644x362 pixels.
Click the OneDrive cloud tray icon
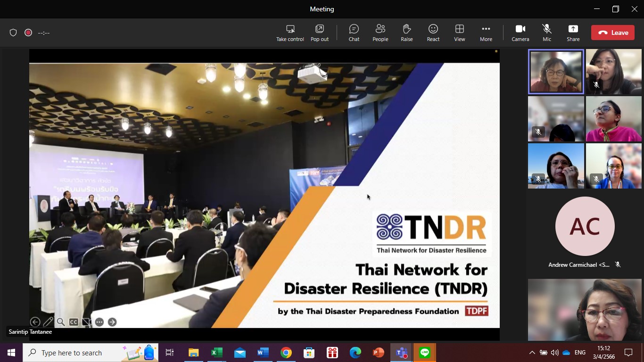point(566,353)
